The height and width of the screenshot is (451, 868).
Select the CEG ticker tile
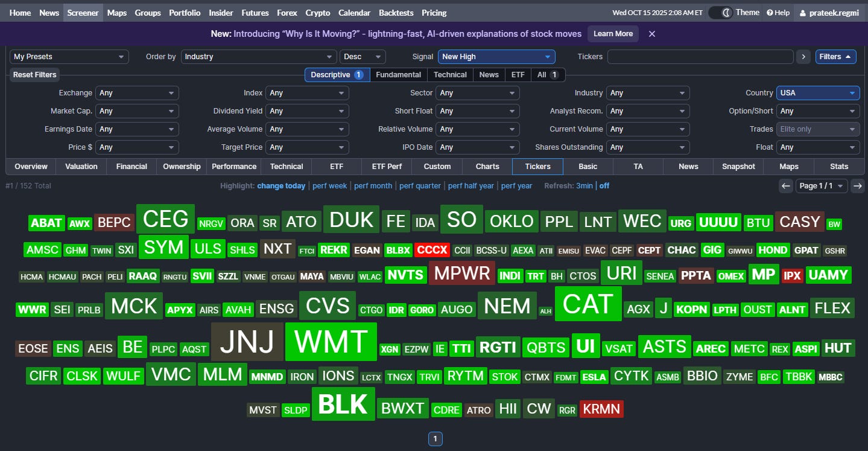click(x=165, y=219)
